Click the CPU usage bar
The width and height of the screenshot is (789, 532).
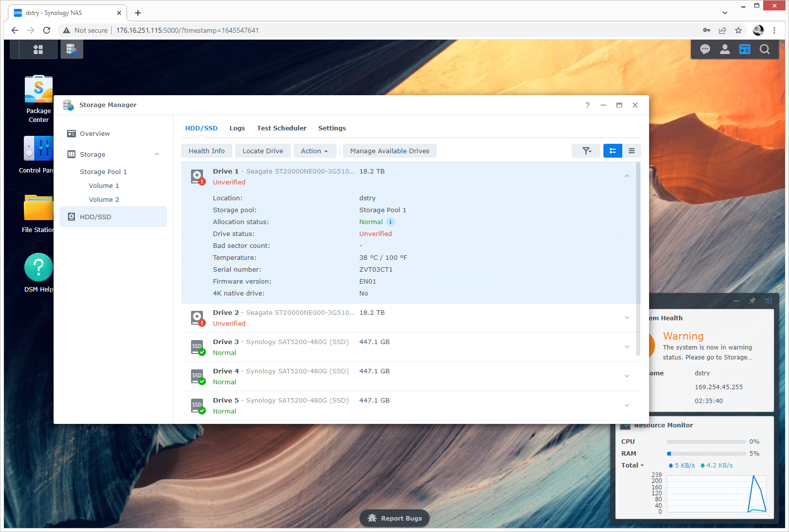pos(707,442)
